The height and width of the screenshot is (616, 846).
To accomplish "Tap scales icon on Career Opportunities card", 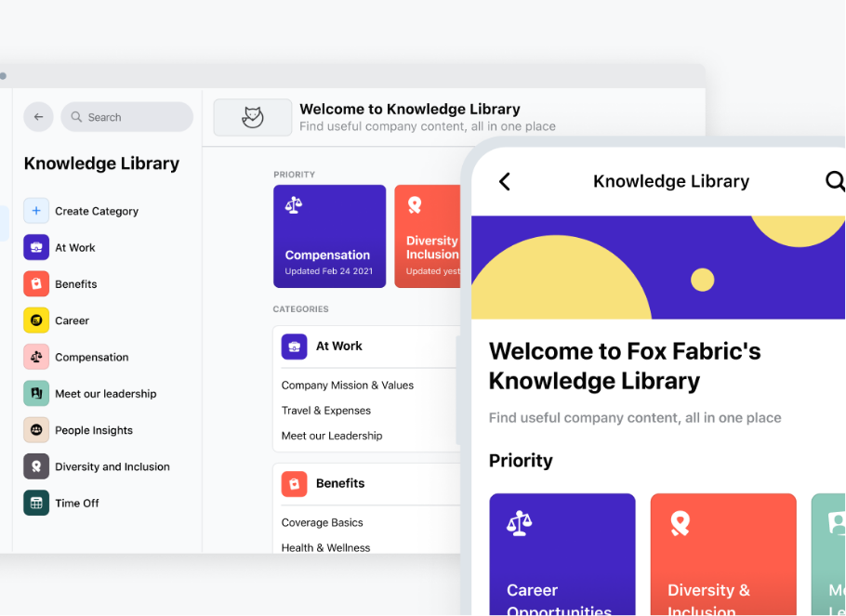I will (x=519, y=523).
